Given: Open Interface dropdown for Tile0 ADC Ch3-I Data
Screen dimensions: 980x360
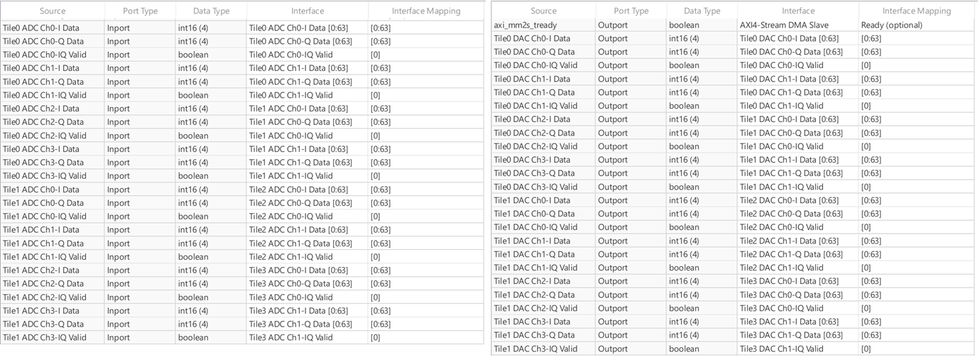Looking at the screenshot, I should 307,149.
